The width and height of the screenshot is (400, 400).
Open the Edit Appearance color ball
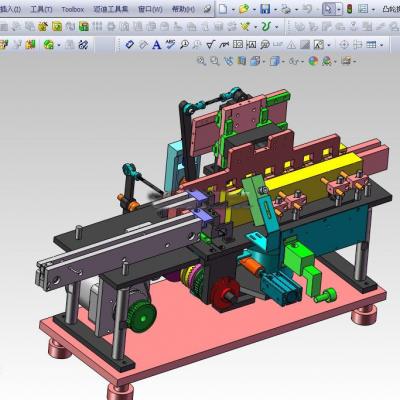pos(313,61)
